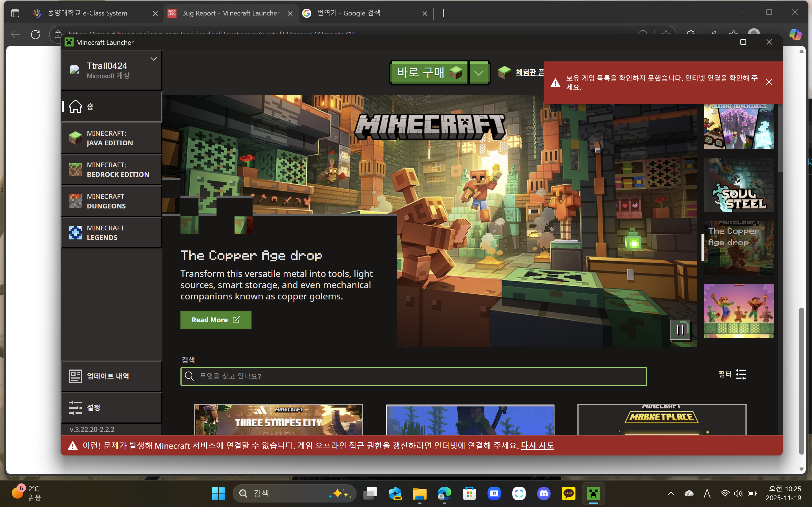Click the search field 무엇을 찾고 있나요?
Screen dimensions: 812x507
(413, 376)
